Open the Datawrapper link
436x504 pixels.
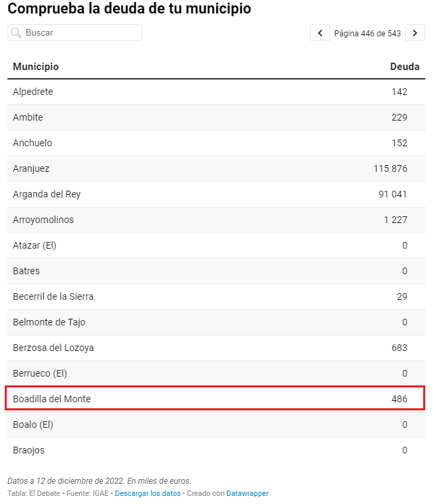click(x=247, y=493)
